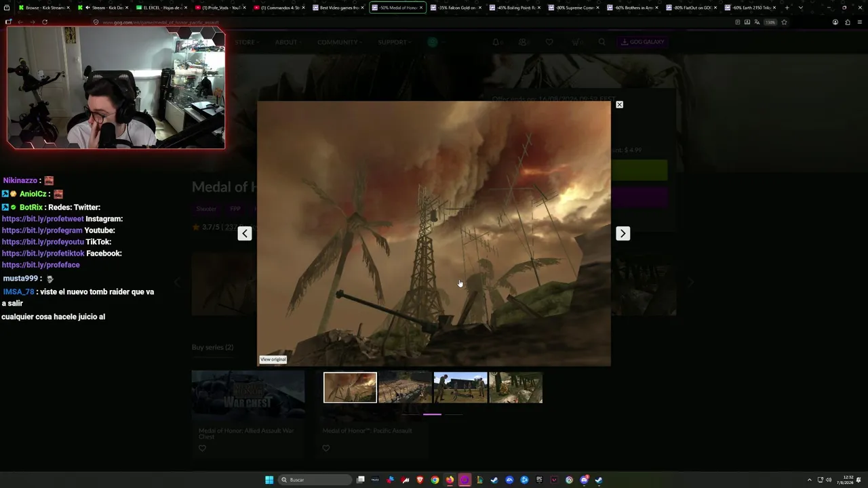Screen dimensions: 868x488
Task: Open Firefox from the taskbar
Action: click(450, 480)
